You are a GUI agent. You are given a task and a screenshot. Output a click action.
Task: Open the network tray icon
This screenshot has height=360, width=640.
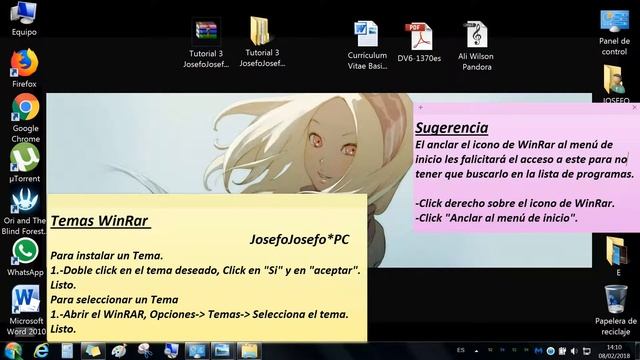[x=587, y=351]
